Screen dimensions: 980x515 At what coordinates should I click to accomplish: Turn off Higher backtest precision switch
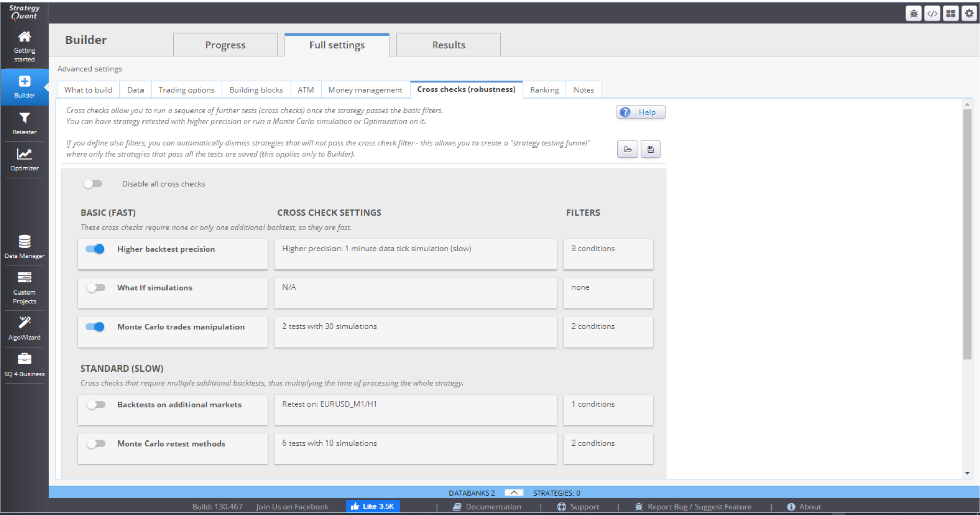(95, 249)
